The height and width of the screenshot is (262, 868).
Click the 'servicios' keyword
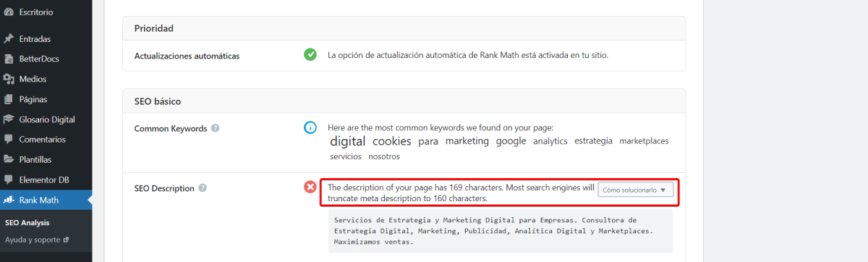pyautogui.click(x=346, y=156)
